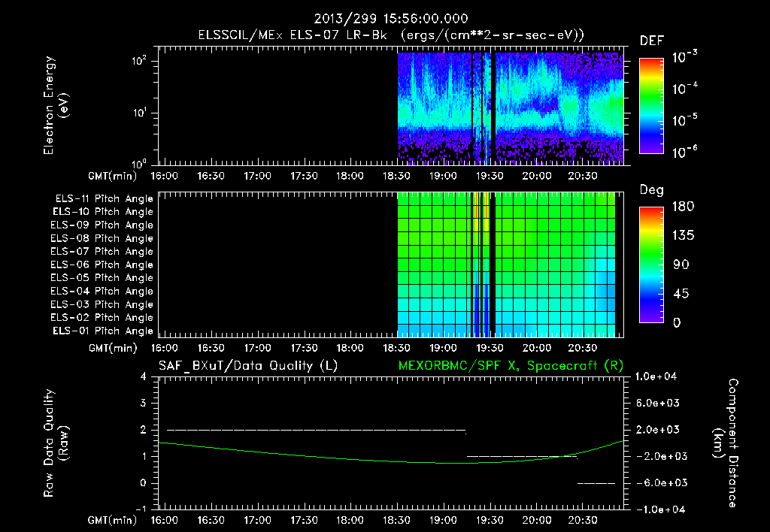The height and width of the screenshot is (532, 770).
Task: Click the plot timestamp 2013/299 15:56:00.000
Action: 391,19
